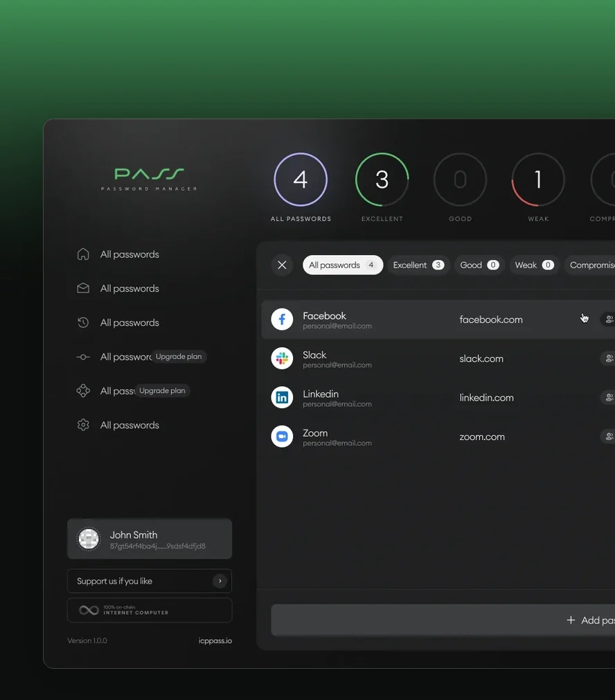Viewport: 615px width, 700px height.
Task: Click the Version 1.0.0 text
Action: [87, 640]
